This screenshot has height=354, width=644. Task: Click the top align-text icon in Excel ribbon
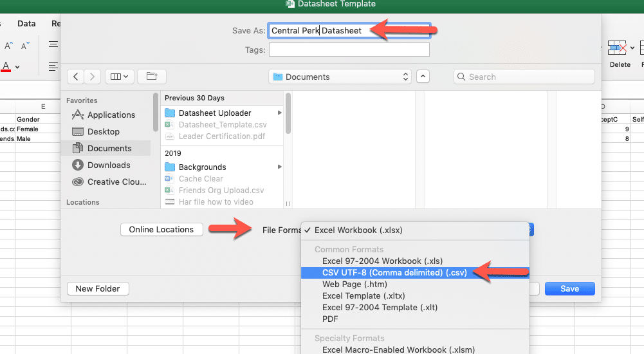pyautogui.click(x=53, y=44)
